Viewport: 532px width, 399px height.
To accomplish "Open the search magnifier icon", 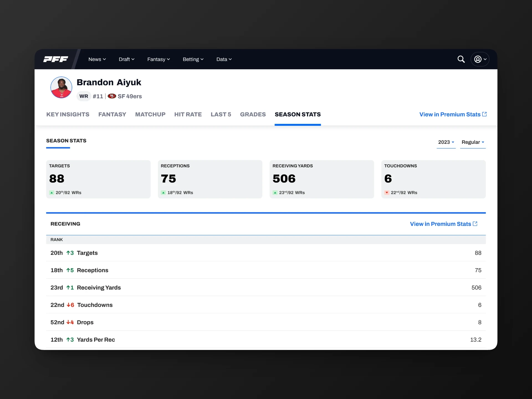I will coord(461,59).
